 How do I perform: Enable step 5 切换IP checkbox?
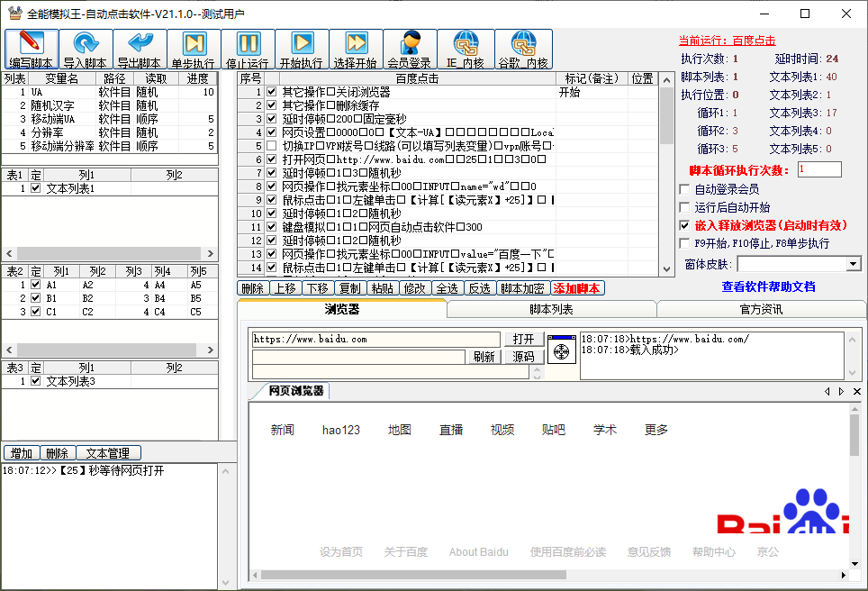[271, 146]
